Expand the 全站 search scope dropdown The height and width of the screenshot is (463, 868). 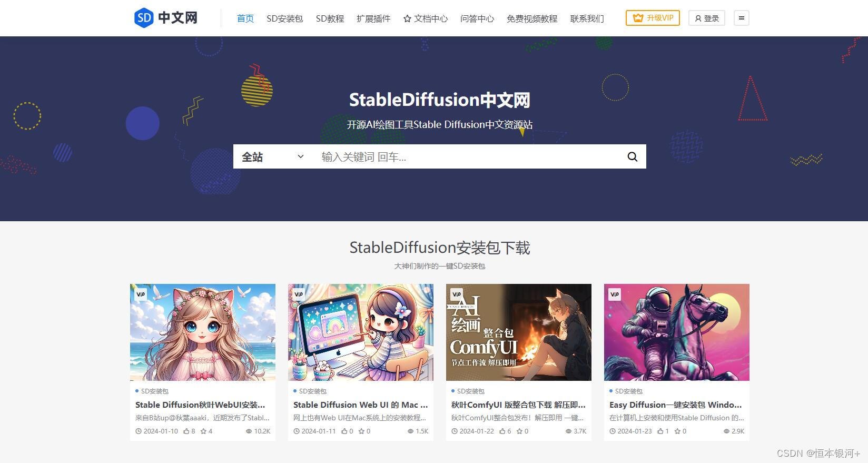point(273,157)
